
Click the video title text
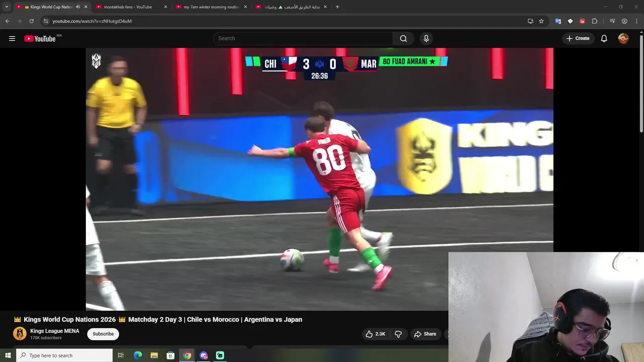[158, 319]
